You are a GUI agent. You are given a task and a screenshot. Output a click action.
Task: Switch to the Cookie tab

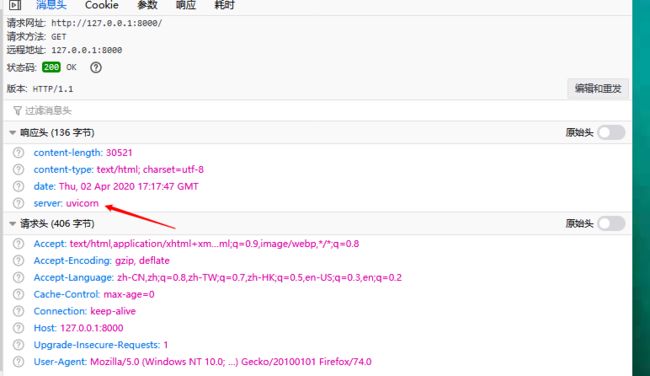coord(102,5)
